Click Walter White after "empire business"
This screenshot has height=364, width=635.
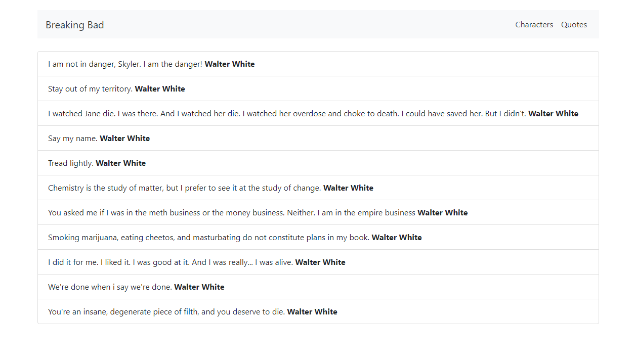pyautogui.click(x=443, y=213)
